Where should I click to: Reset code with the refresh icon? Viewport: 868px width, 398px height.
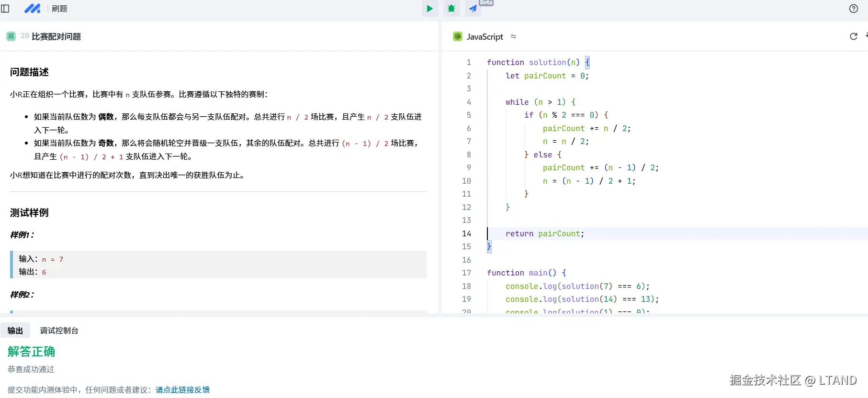click(x=853, y=37)
